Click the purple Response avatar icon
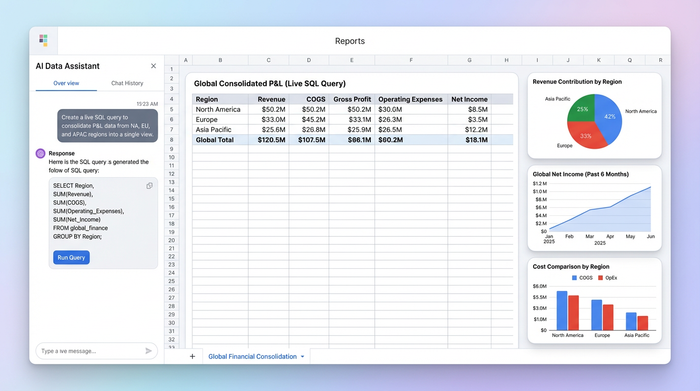This screenshot has width=700, height=391. point(40,154)
